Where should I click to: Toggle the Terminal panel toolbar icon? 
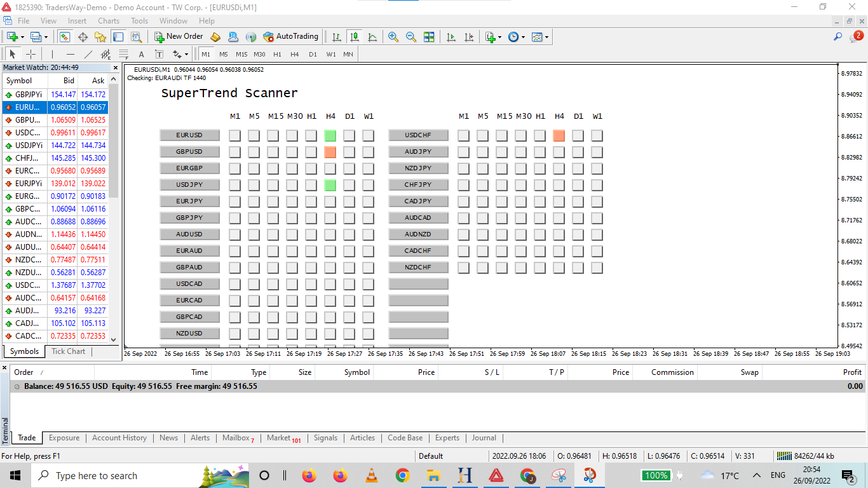click(118, 37)
